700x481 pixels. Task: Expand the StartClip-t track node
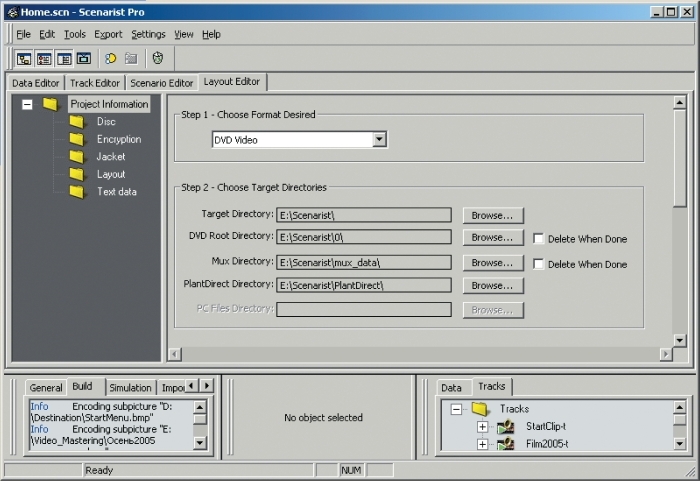coord(482,427)
